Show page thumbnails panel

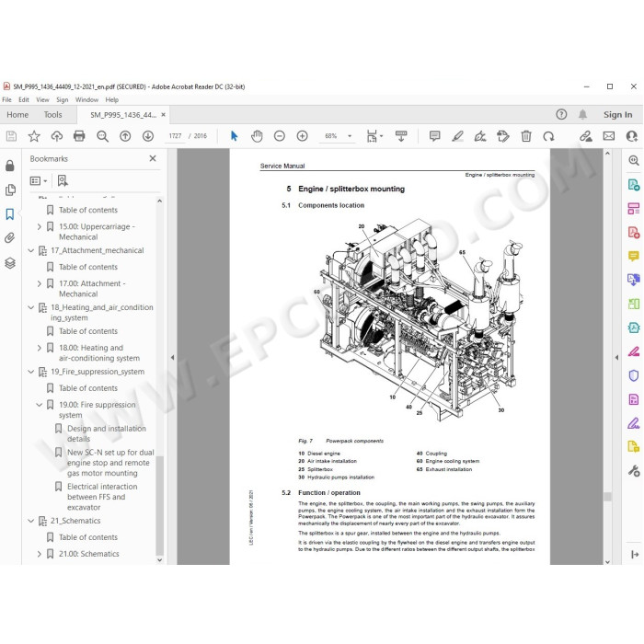(x=10, y=190)
